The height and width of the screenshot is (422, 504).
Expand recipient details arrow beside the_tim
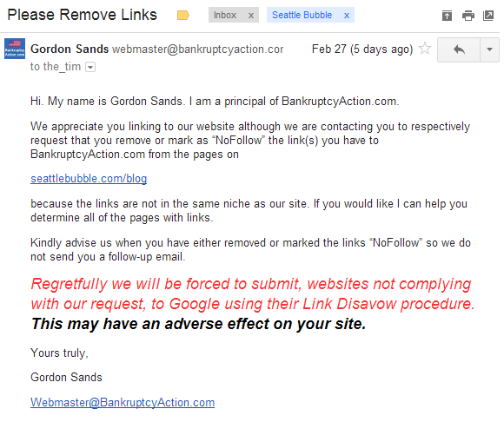pyautogui.click(x=90, y=67)
